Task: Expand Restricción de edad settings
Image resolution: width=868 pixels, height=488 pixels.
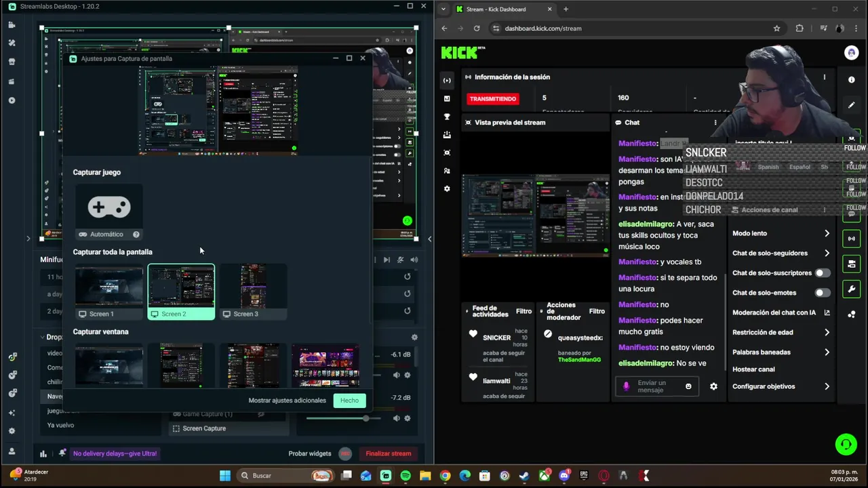Action: [x=827, y=332]
